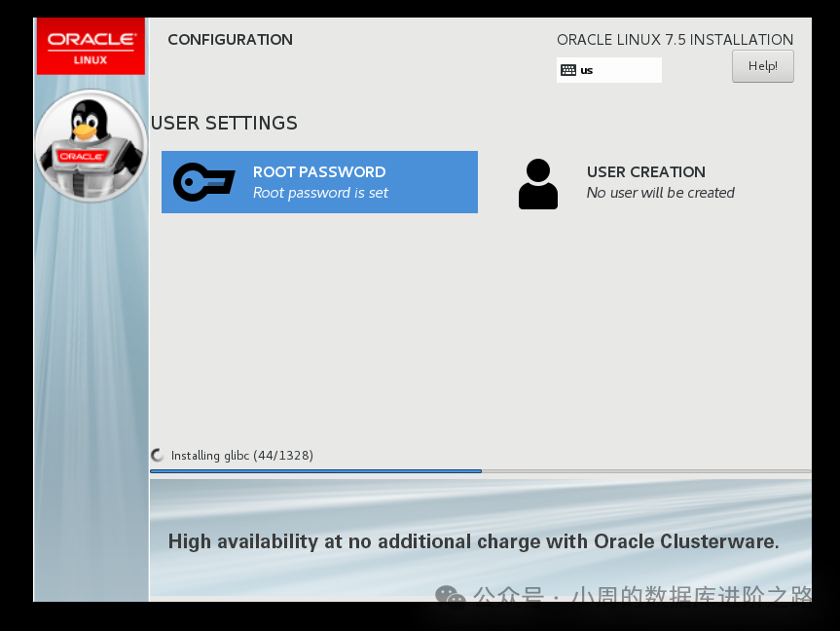Image resolution: width=840 pixels, height=631 pixels.
Task: Click the CONFIGURATION title
Action: pos(231,40)
